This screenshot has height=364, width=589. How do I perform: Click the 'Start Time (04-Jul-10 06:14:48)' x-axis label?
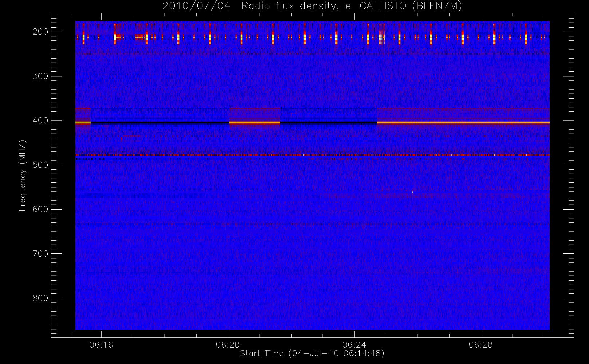312,353
